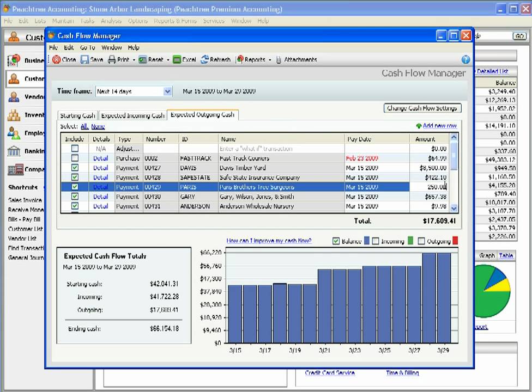Click the Time & Billing link
Image resolution: width=532 pixels, height=392 pixels.
tap(402, 373)
